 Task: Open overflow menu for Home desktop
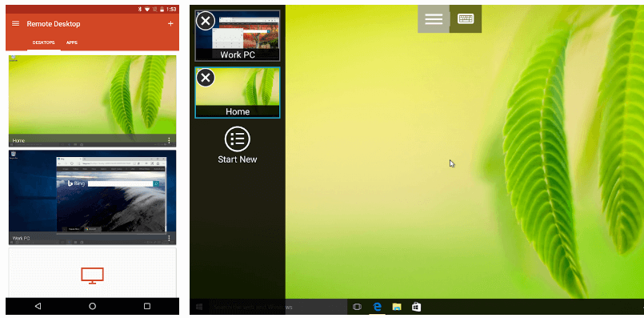tap(169, 141)
